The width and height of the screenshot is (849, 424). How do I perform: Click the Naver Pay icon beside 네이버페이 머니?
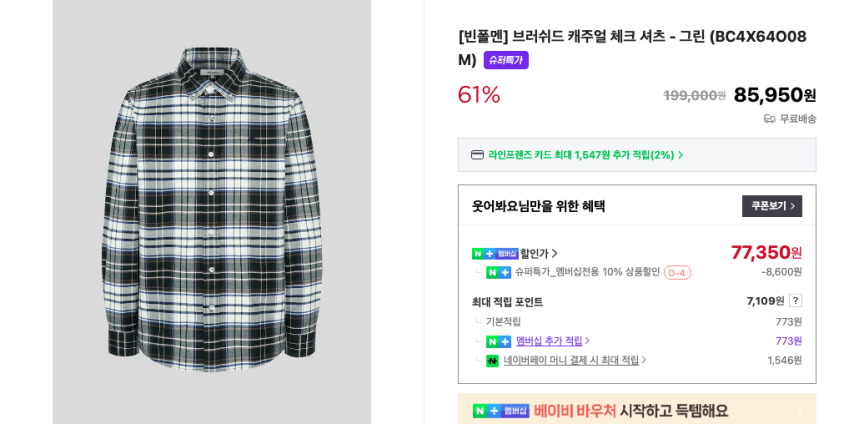pos(492,361)
